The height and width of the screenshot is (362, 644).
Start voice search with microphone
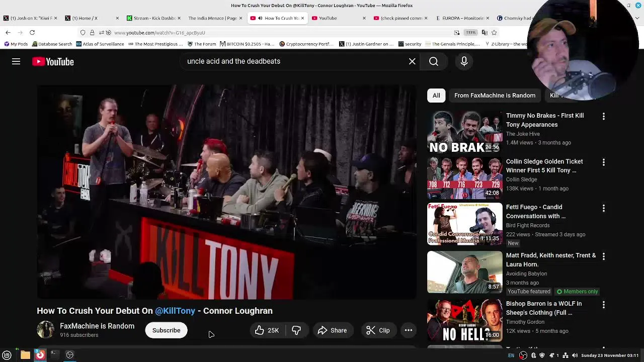coord(464,61)
